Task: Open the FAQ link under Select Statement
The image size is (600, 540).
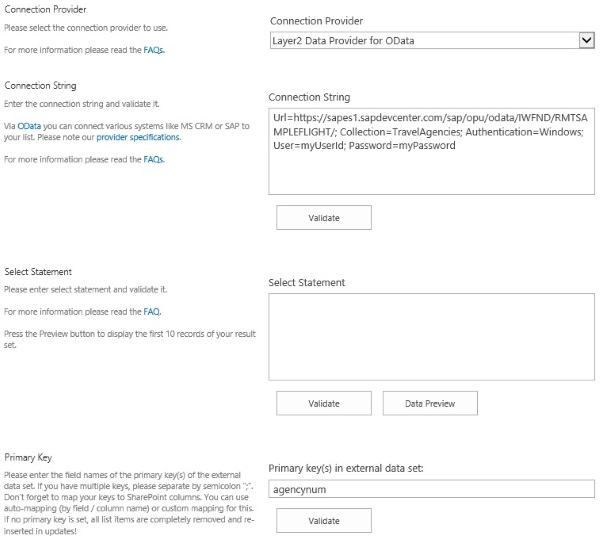Action: pos(152,312)
